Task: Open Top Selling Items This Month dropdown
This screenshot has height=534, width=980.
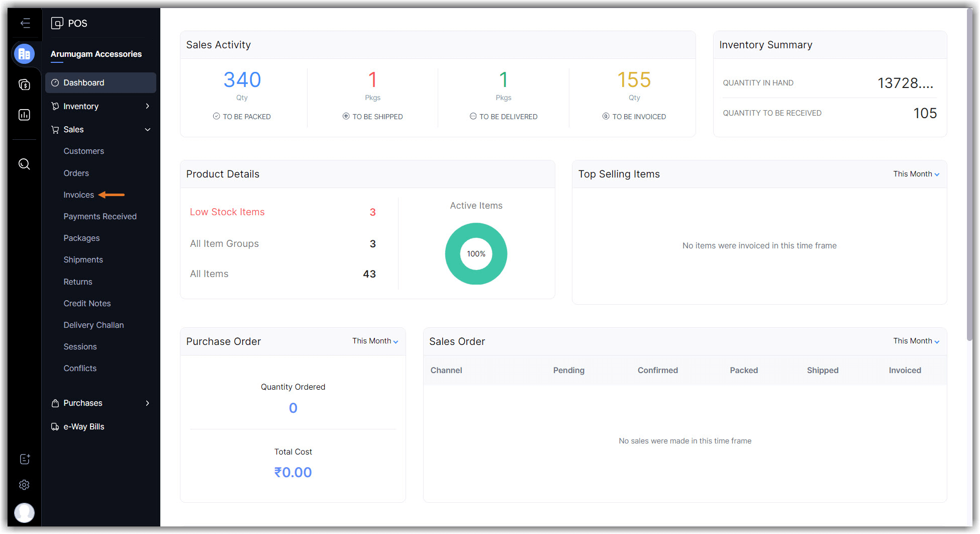Action: 916,174
